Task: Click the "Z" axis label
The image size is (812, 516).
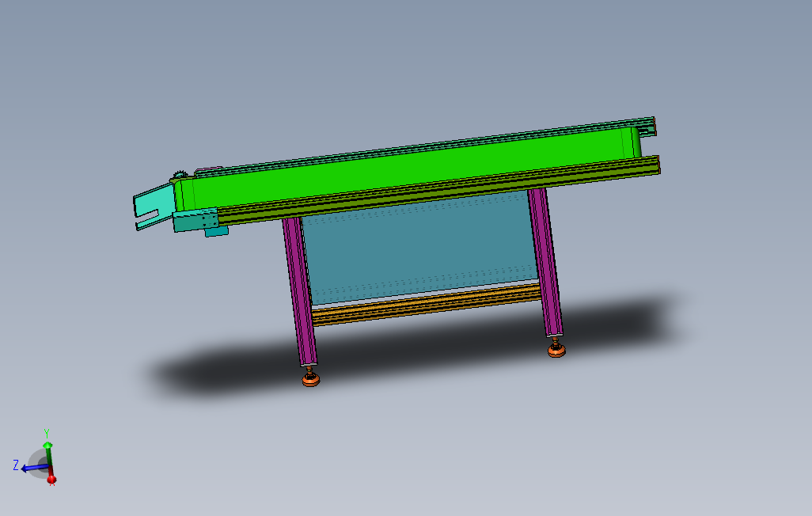Action: 16,465
